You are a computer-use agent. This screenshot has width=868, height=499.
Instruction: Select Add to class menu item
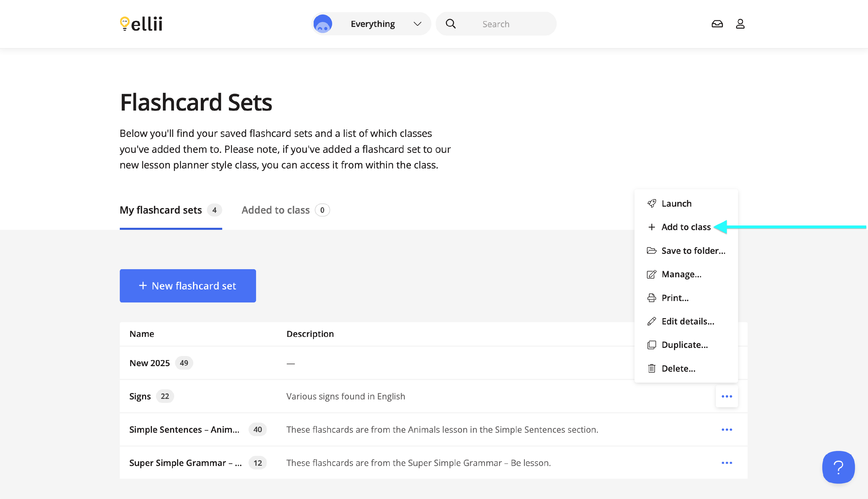pos(685,227)
